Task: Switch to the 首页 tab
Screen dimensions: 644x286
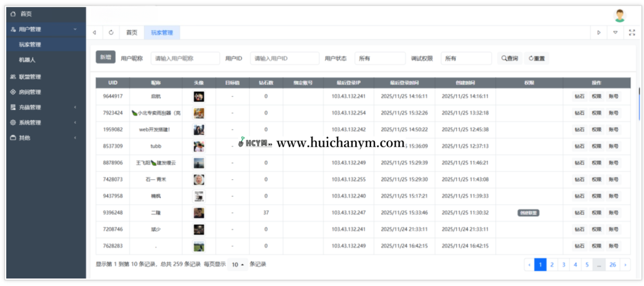Action: coord(131,32)
